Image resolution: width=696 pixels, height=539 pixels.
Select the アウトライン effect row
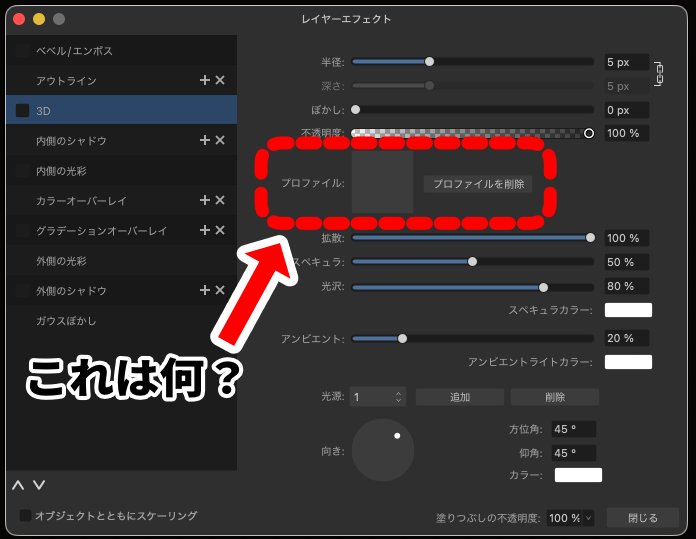coord(122,80)
